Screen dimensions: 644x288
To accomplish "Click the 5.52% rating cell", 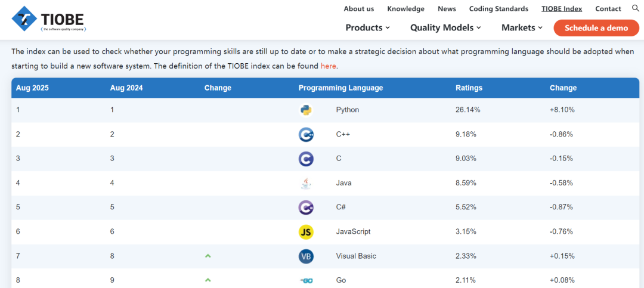I will pyautogui.click(x=466, y=208).
